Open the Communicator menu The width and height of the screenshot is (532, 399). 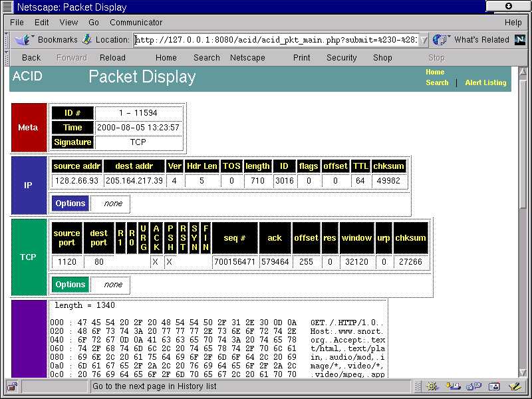136,23
